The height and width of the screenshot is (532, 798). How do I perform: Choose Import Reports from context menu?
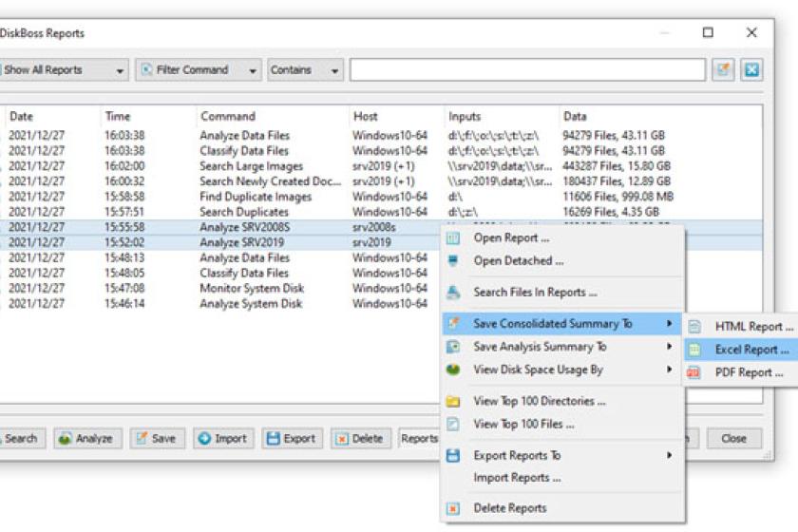point(562,478)
